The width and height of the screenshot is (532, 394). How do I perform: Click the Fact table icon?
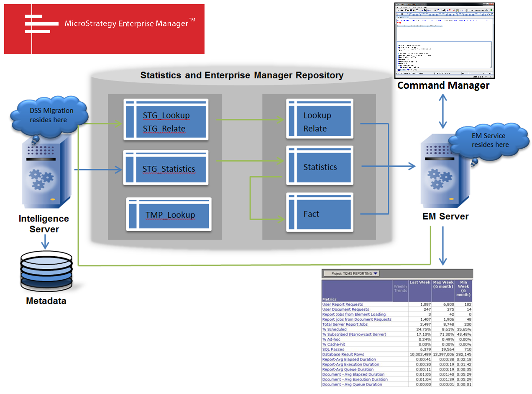pyautogui.click(x=320, y=213)
